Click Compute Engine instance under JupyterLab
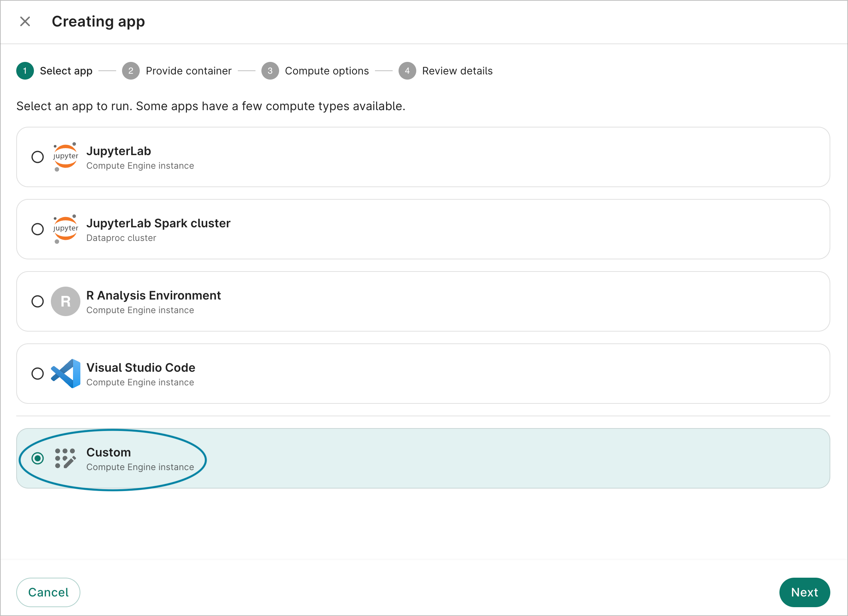Viewport: 848px width, 616px height. [140, 166]
